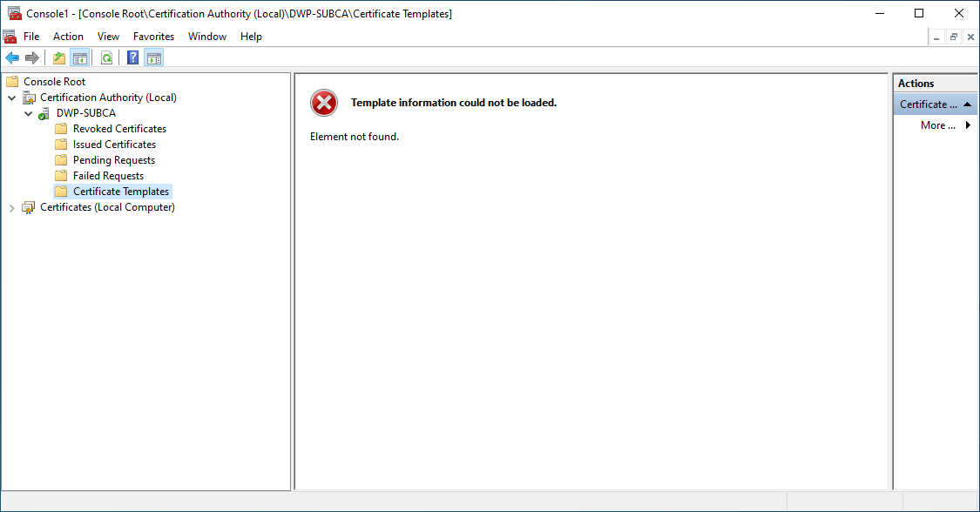Click the Back arrow in the toolbar
This screenshot has height=512, width=980.
coord(12,58)
